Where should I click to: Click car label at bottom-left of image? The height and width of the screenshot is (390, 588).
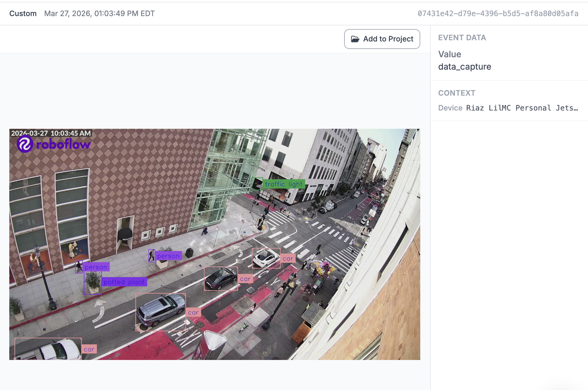coord(89,349)
